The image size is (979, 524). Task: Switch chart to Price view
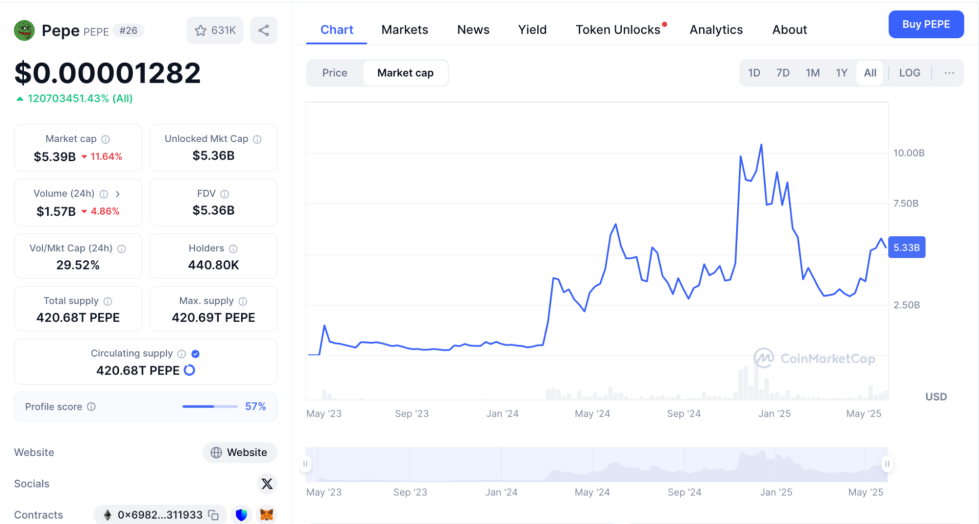[335, 73]
